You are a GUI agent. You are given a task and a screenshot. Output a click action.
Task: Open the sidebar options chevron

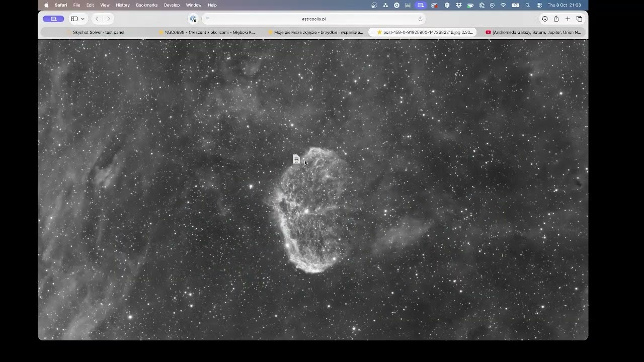pyautogui.click(x=83, y=19)
